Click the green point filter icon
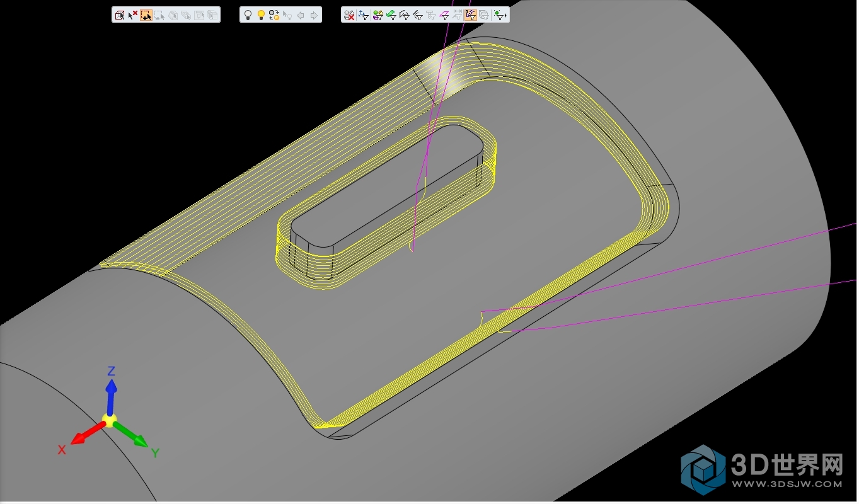The image size is (859, 504). pos(499,15)
